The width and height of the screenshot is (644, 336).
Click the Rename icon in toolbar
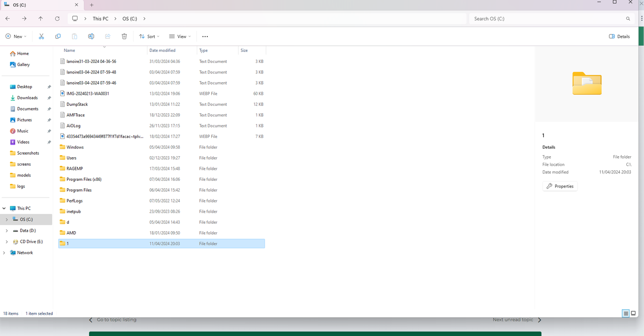[91, 36]
